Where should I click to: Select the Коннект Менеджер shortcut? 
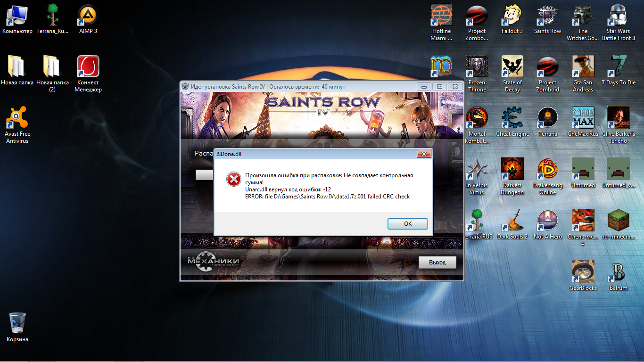88,74
